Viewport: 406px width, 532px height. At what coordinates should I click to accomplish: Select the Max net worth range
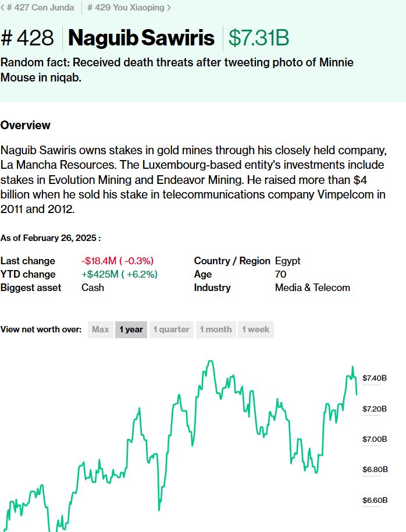[x=100, y=329]
